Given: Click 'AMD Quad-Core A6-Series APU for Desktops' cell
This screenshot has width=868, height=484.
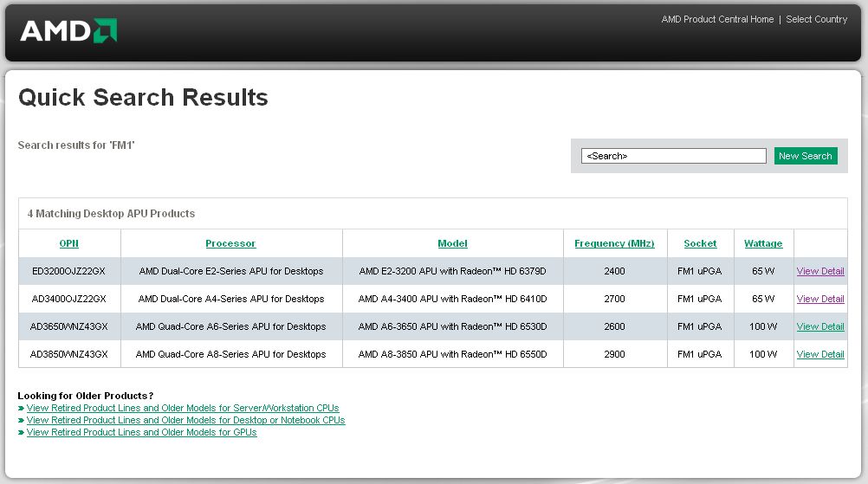Looking at the screenshot, I should pyautogui.click(x=230, y=326).
